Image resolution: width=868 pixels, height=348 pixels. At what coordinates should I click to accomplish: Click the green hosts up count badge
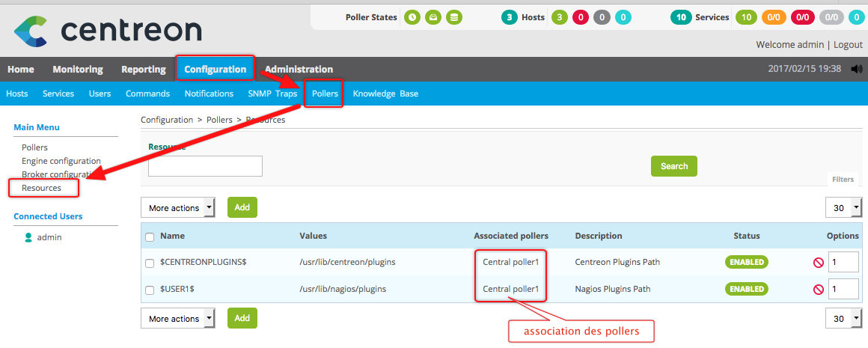pos(559,17)
